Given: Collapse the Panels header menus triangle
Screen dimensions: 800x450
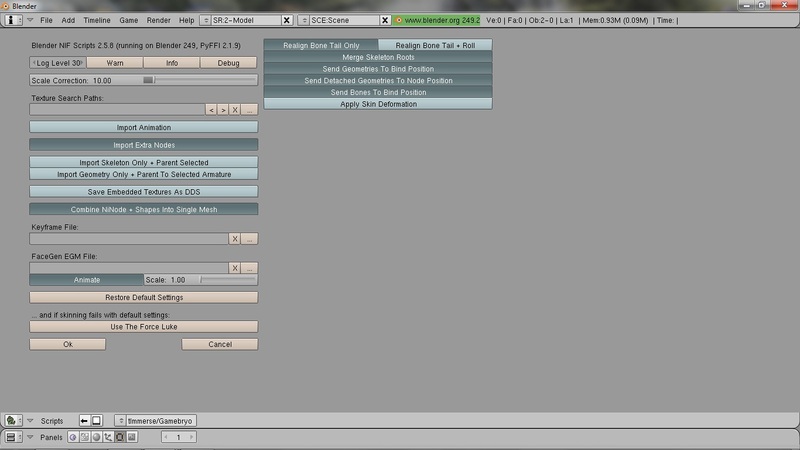Looking at the screenshot, I should click(x=30, y=437).
